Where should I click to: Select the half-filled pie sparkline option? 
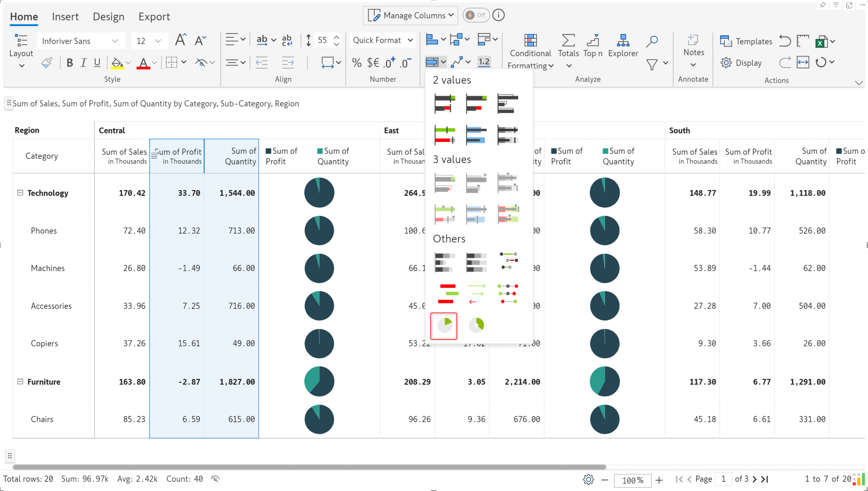476,325
